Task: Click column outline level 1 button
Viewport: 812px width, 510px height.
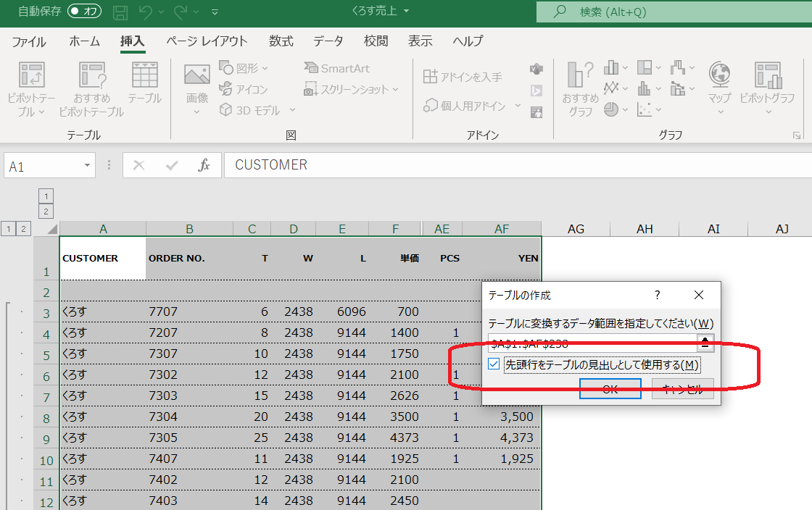Action: (x=46, y=196)
